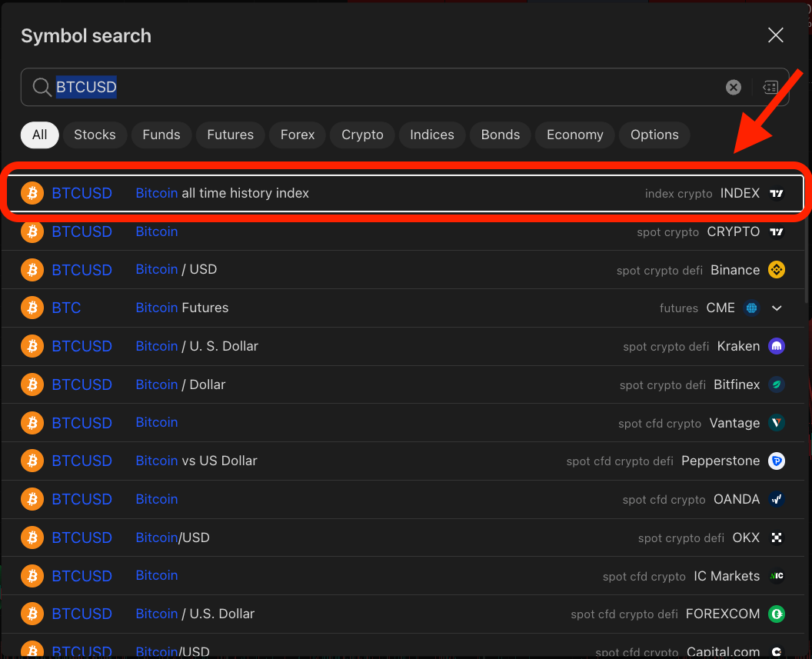Click Bitcoin icon in CME futures row
Viewport: 812px width, 659px height.
(32, 308)
